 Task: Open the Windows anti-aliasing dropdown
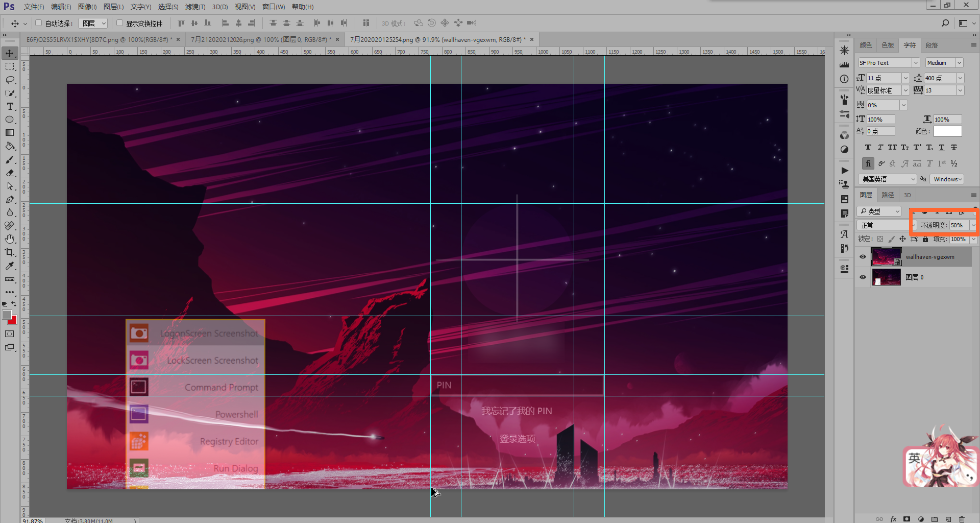(946, 179)
